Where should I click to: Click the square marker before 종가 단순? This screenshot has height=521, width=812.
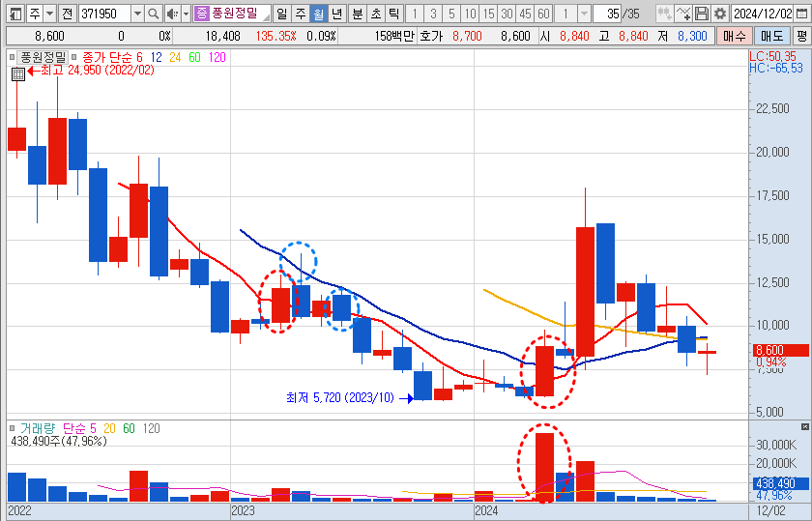73,57
